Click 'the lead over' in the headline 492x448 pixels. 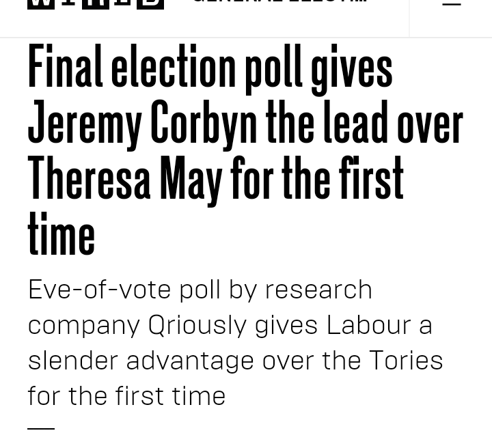pyautogui.click(x=364, y=124)
